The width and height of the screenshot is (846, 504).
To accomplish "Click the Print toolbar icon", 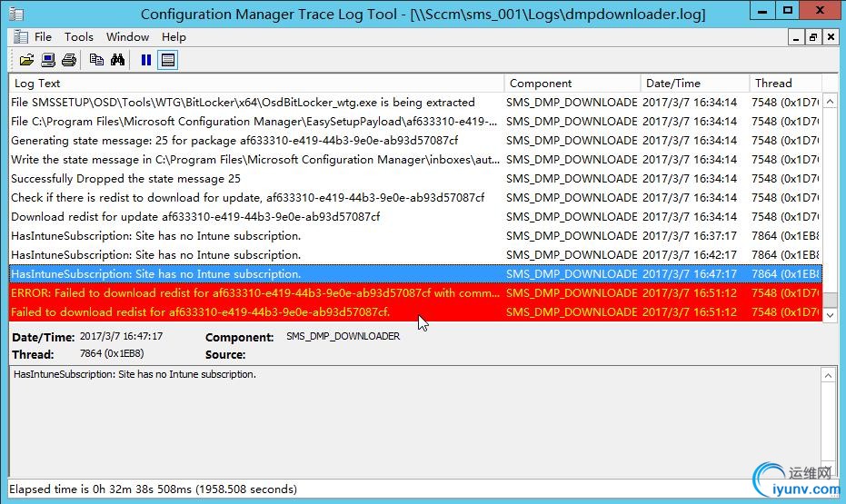I will 69,60.
